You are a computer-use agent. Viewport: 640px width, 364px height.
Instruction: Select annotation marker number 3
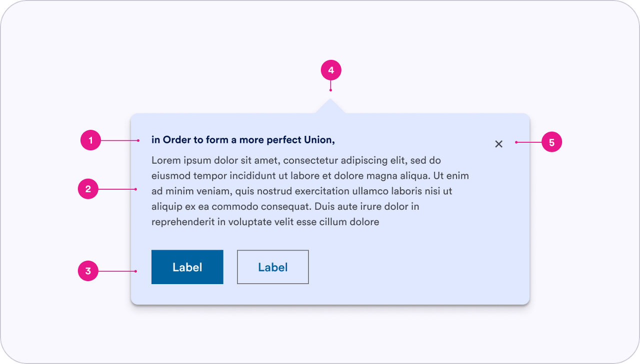[88, 271]
